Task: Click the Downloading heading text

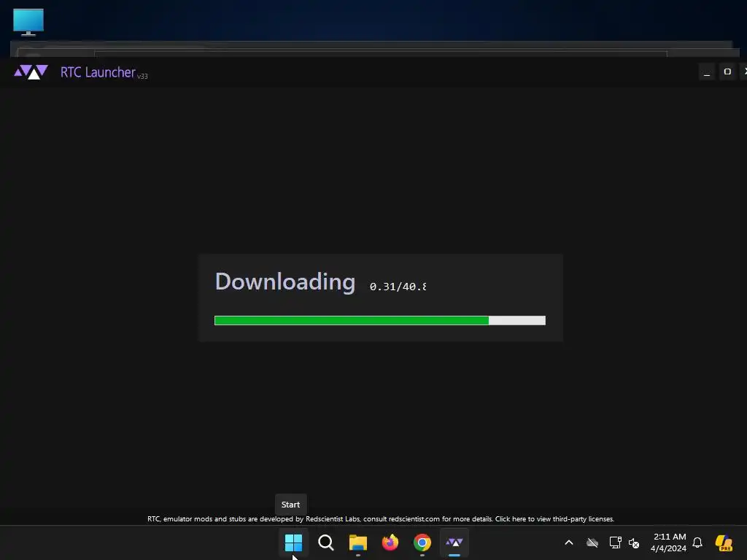Action: pyautogui.click(x=285, y=282)
